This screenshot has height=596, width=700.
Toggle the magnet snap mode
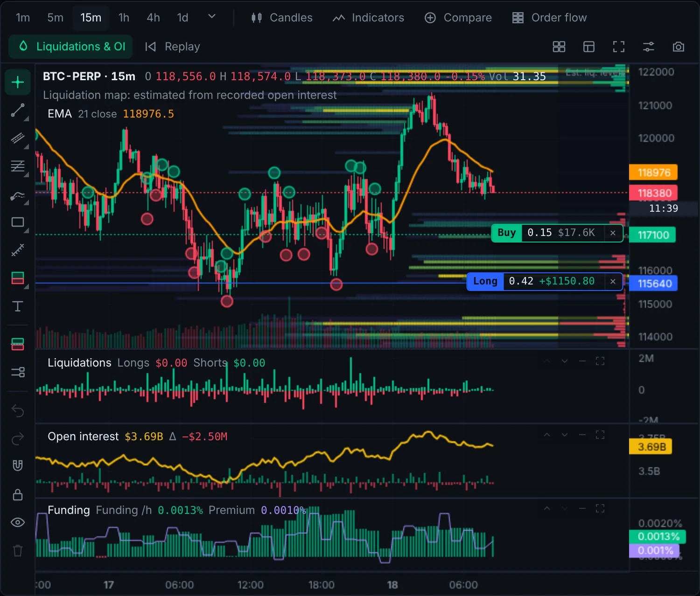[18, 465]
